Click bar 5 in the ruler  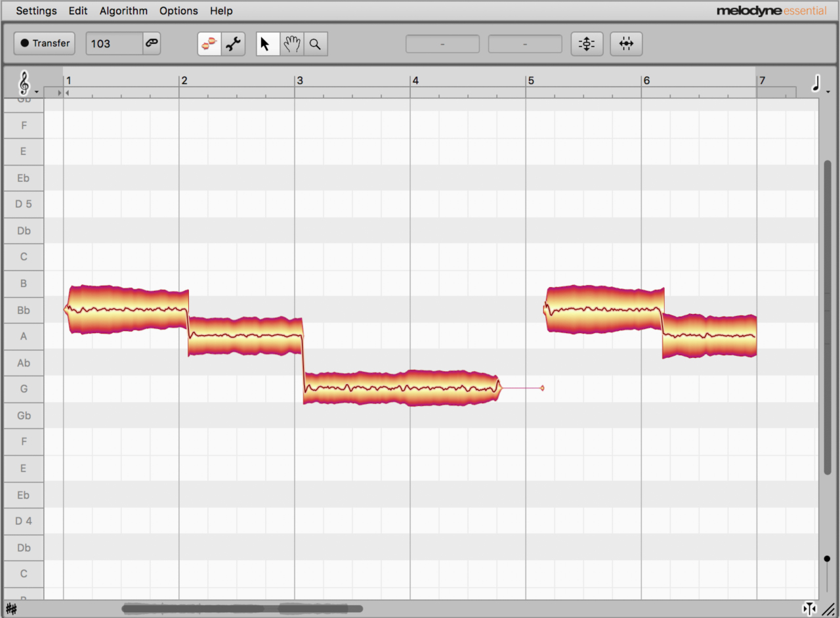[531, 81]
